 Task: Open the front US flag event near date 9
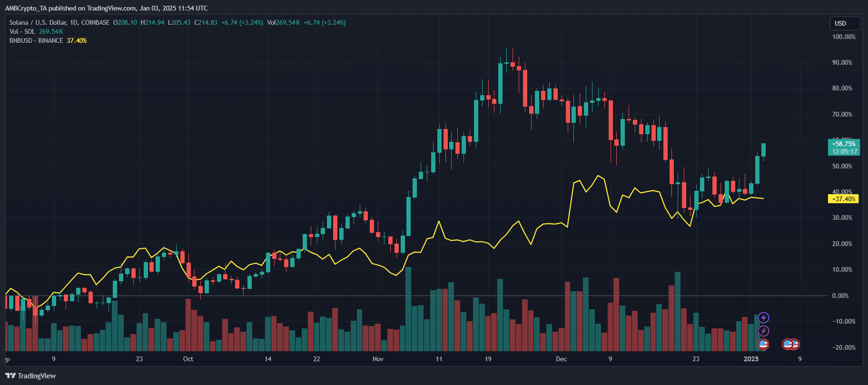tap(788, 344)
